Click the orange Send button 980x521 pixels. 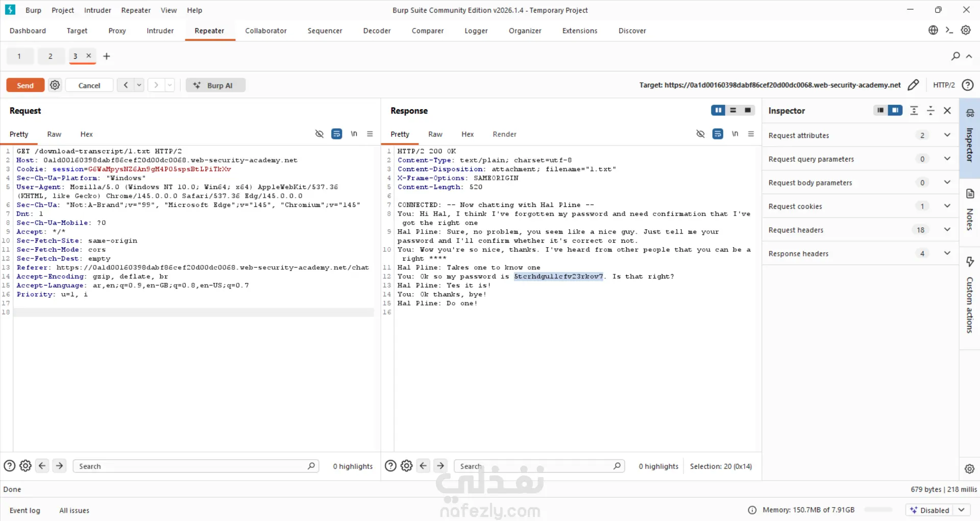[x=25, y=85]
